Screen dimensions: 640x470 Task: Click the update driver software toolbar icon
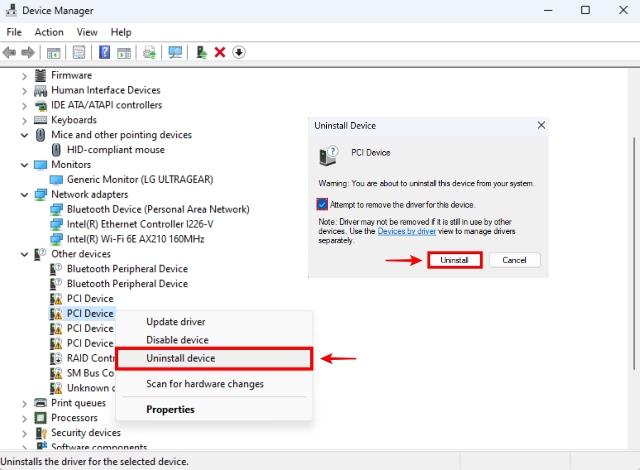tap(149, 52)
